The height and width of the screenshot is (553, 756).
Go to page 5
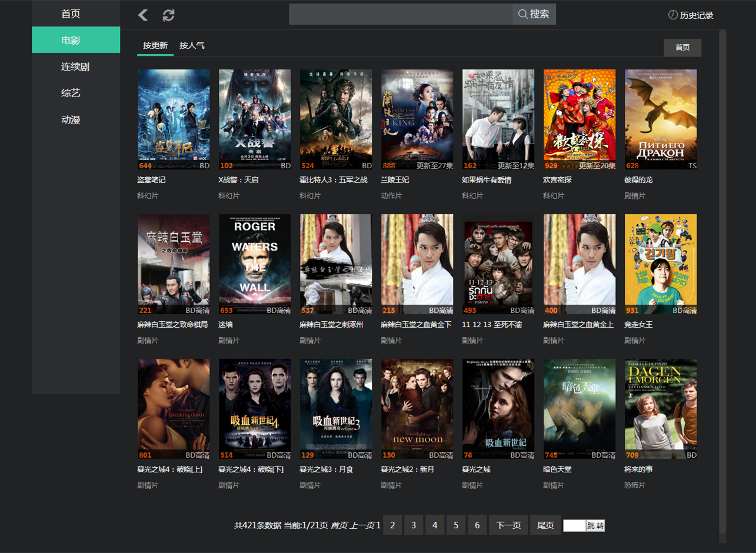click(x=456, y=525)
